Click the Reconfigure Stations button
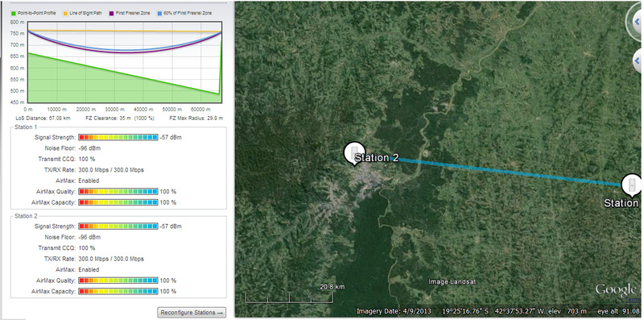This screenshot has width=644, height=320. point(192,313)
